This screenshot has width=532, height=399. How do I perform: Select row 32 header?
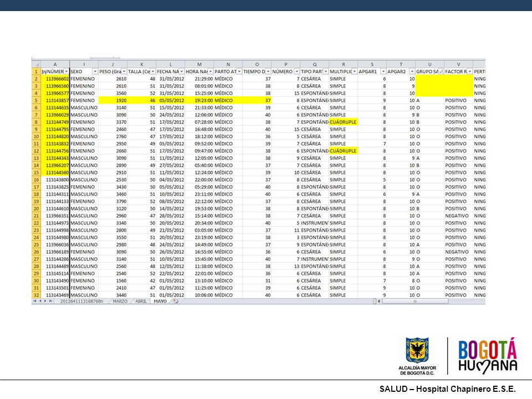pyautogui.click(x=37, y=295)
